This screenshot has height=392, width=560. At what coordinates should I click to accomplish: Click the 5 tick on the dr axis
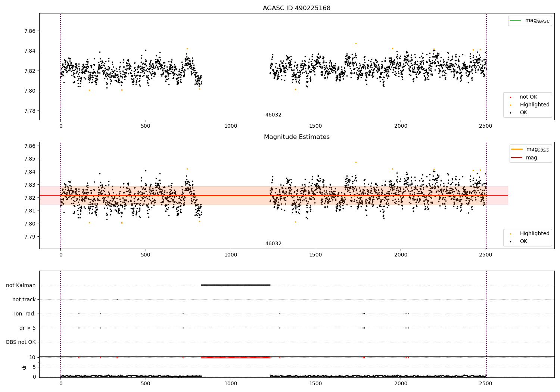coord(34,367)
